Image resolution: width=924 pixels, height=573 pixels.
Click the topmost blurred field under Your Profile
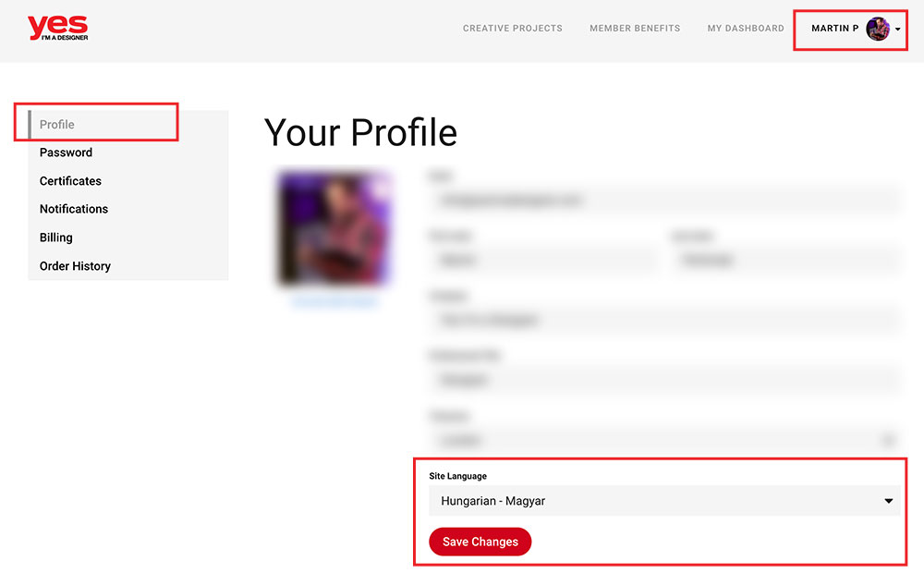[663, 200]
